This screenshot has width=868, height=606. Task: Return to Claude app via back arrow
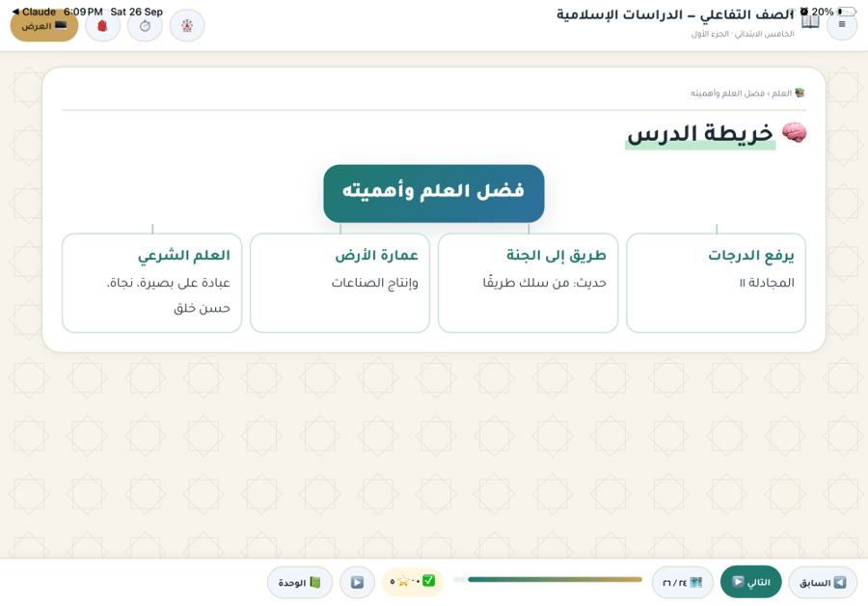pyautogui.click(x=33, y=12)
